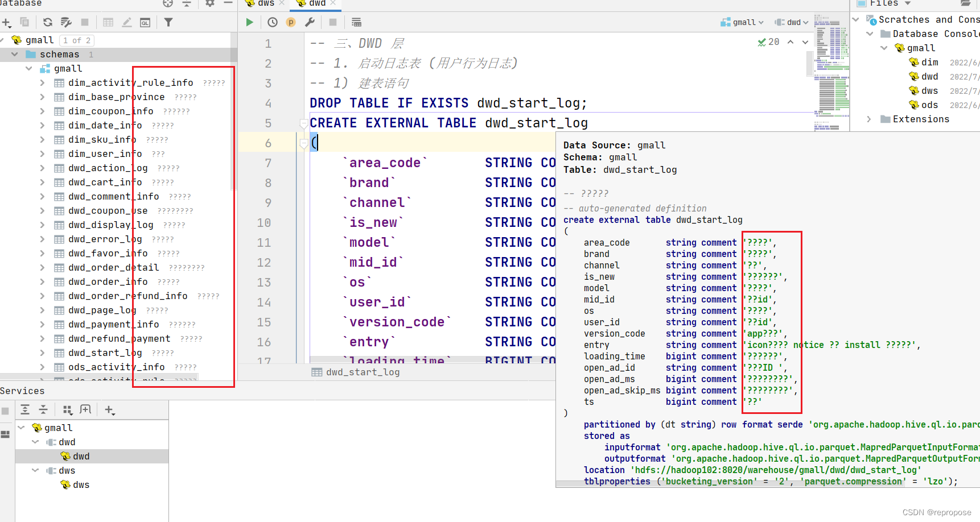The image size is (980, 522).
Task: Open the Database panel settings gear
Action: point(210,3)
